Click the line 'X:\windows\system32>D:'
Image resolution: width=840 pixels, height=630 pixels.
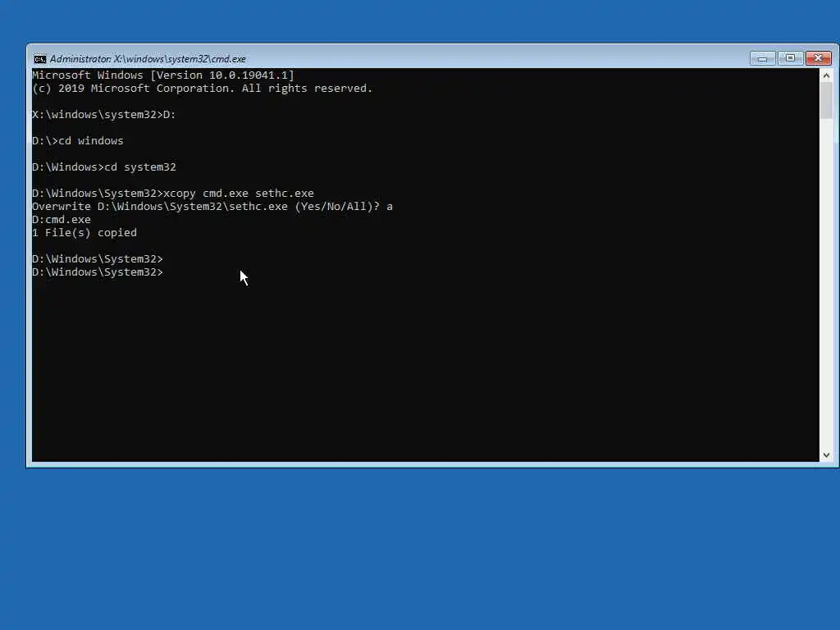click(104, 115)
